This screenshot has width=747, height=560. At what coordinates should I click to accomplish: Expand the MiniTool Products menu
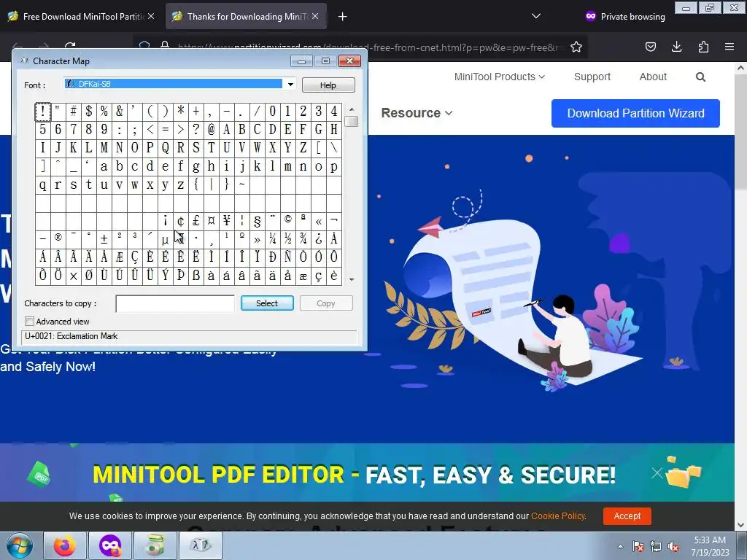coord(499,77)
